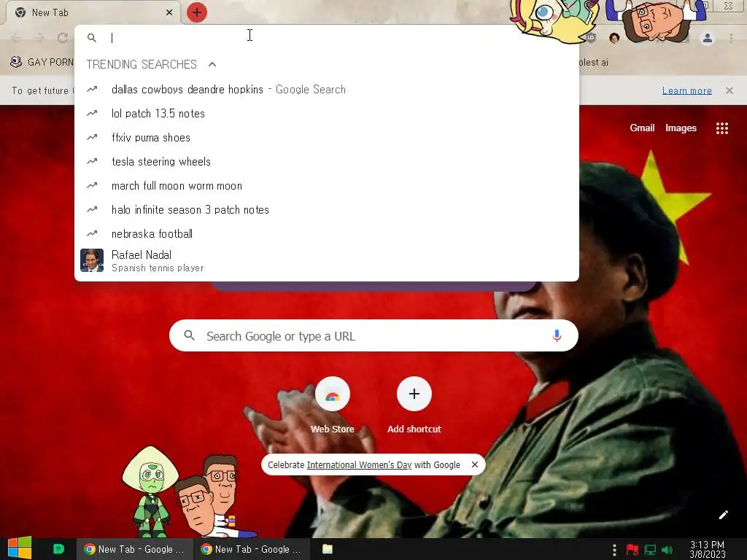
Task: Open the Learn more link
Action: pyautogui.click(x=687, y=90)
